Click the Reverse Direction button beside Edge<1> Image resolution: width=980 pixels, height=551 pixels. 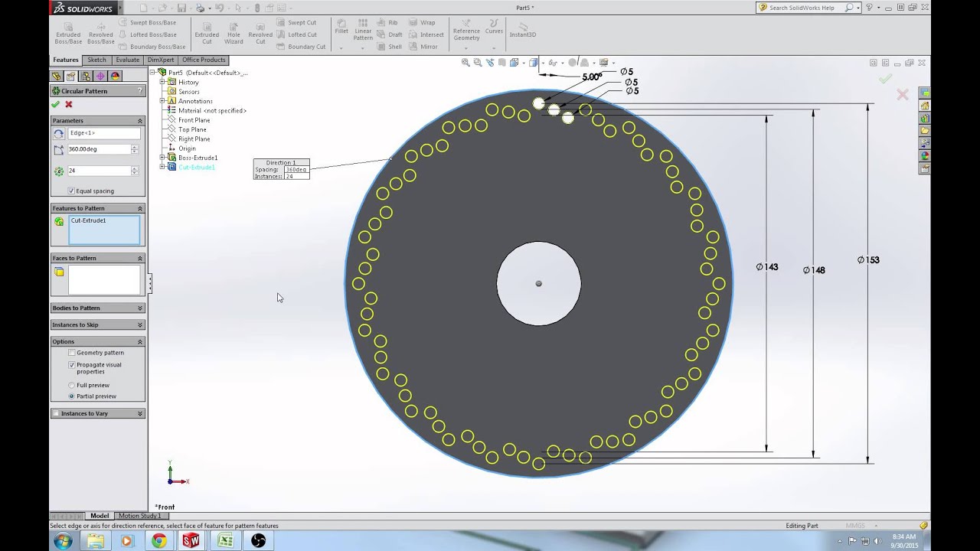click(x=58, y=133)
